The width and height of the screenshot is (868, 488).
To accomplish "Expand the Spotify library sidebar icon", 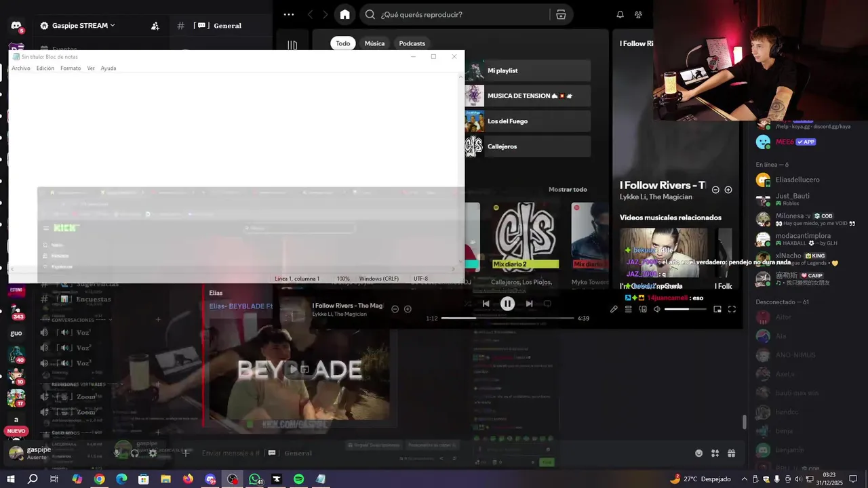I will point(292,45).
